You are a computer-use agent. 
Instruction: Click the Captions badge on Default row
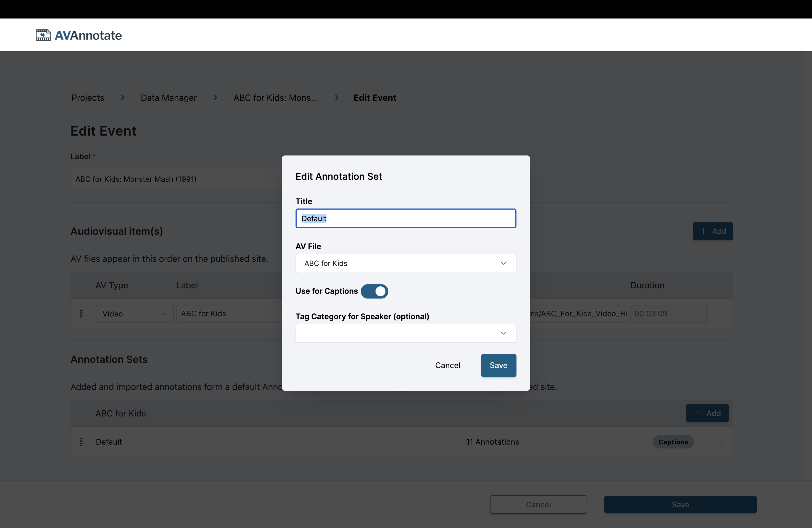coord(673,442)
